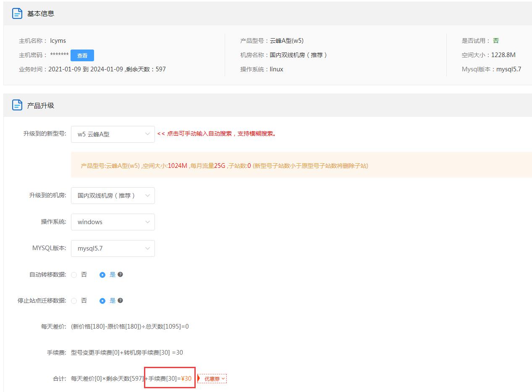The image size is (532, 392).
Task: Click the masked host password field
Action: coord(60,55)
